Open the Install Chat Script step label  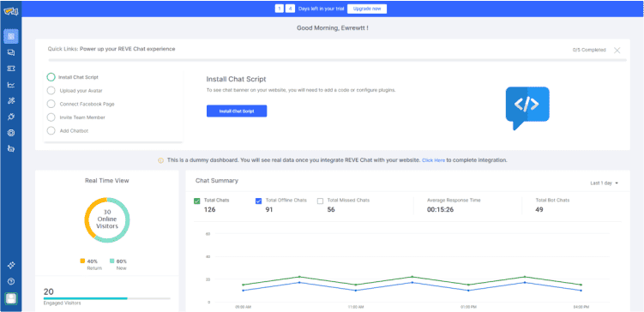[x=78, y=77]
